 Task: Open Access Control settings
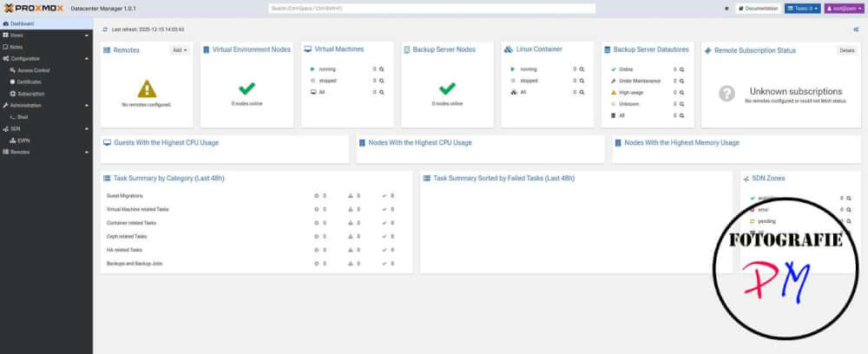(47, 70)
